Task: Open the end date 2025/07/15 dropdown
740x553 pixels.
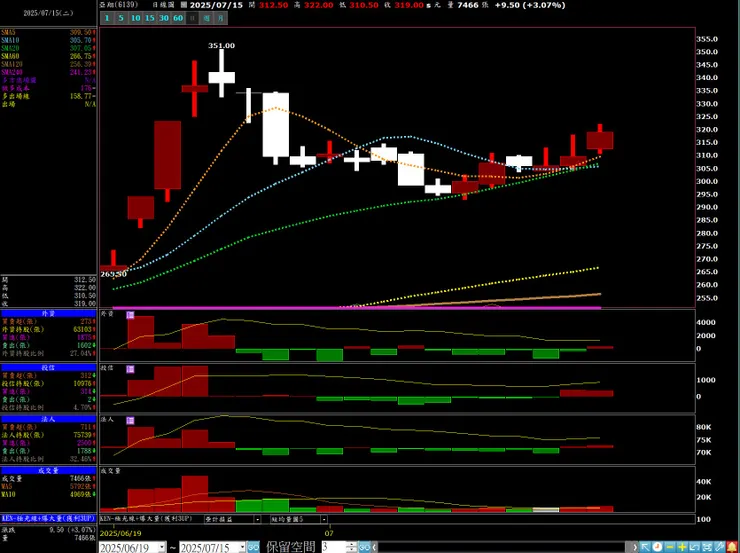Action: pyautogui.click(x=242, y=547)
